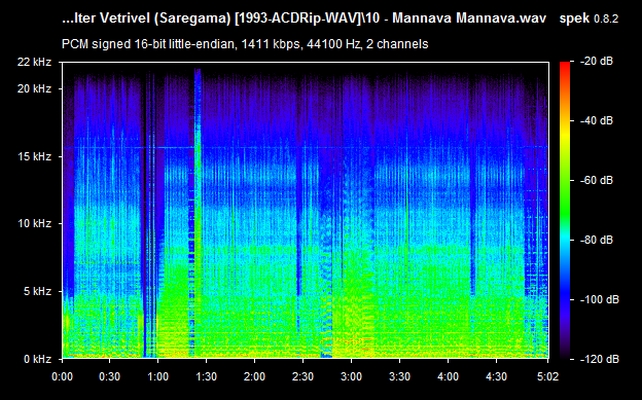Screen dimensions: 642x400
Task: Click the 1:30 time axis label
Action: pyautogui.click(x=206, y=376)
